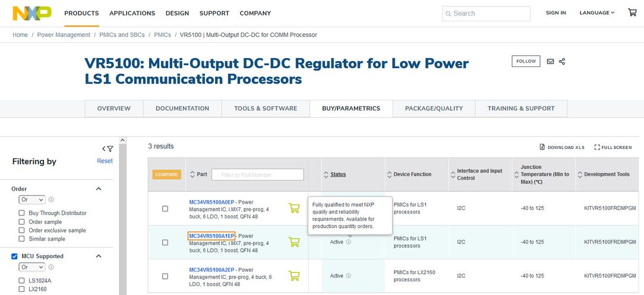The height and width of the screenshot is (295, 644).
Task: Click the email share envelope icon
Action: [x=550, y=61]
